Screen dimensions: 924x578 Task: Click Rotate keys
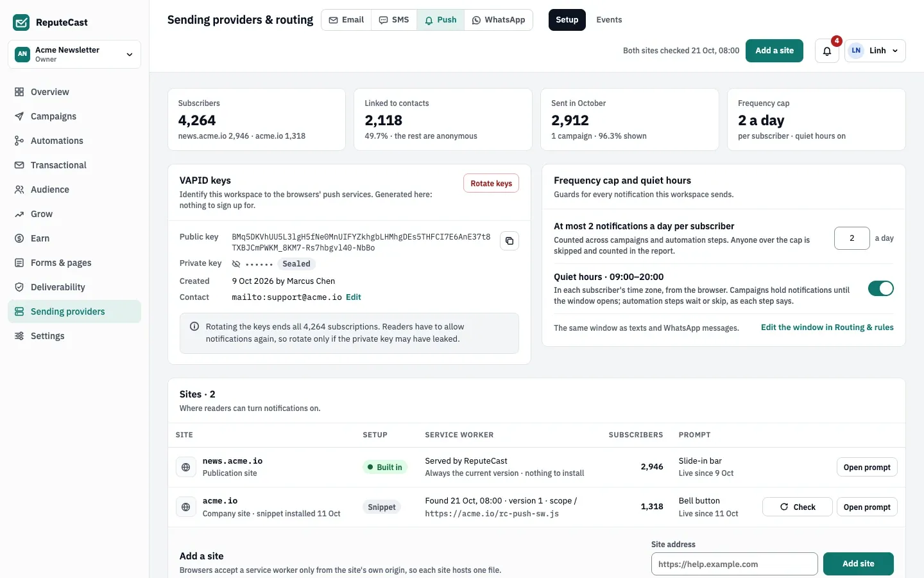492,183
